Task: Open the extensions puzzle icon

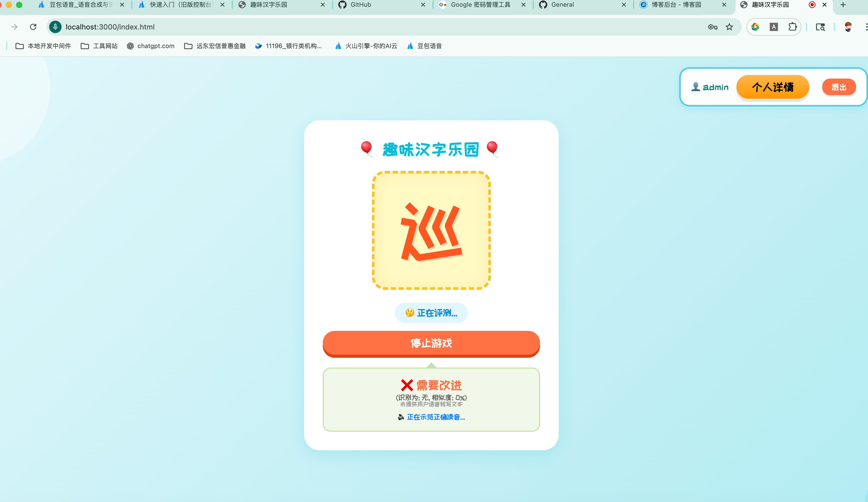Action: (792, 27)
